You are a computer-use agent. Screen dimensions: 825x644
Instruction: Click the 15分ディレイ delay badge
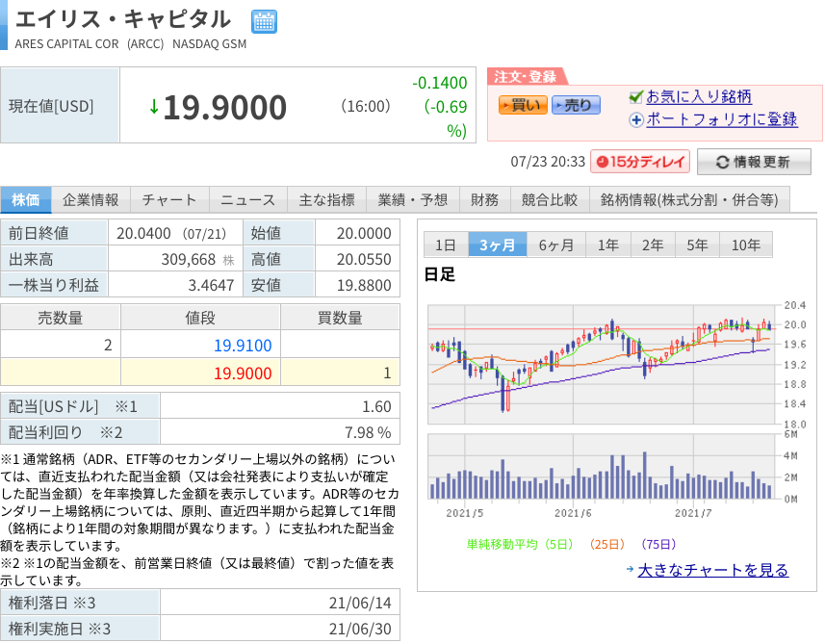640,162
